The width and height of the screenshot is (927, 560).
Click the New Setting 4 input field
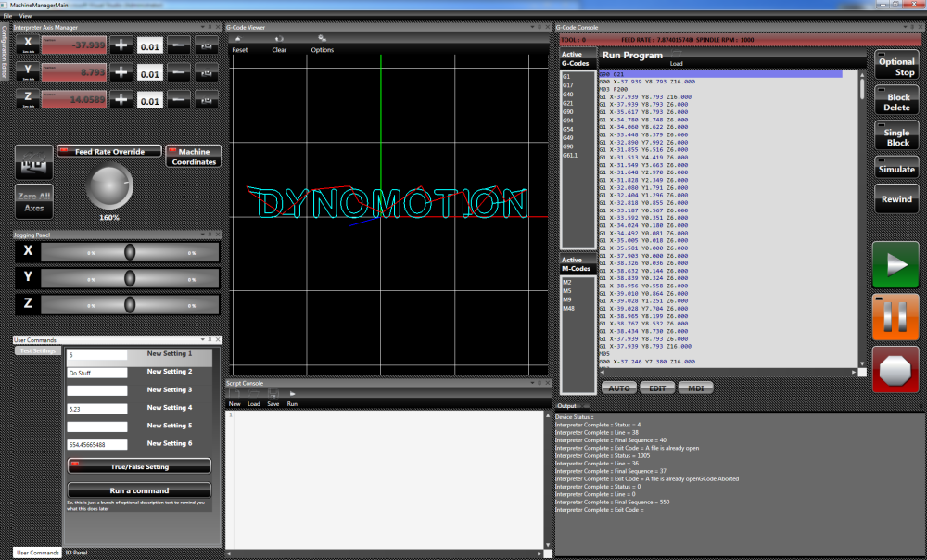97,409
